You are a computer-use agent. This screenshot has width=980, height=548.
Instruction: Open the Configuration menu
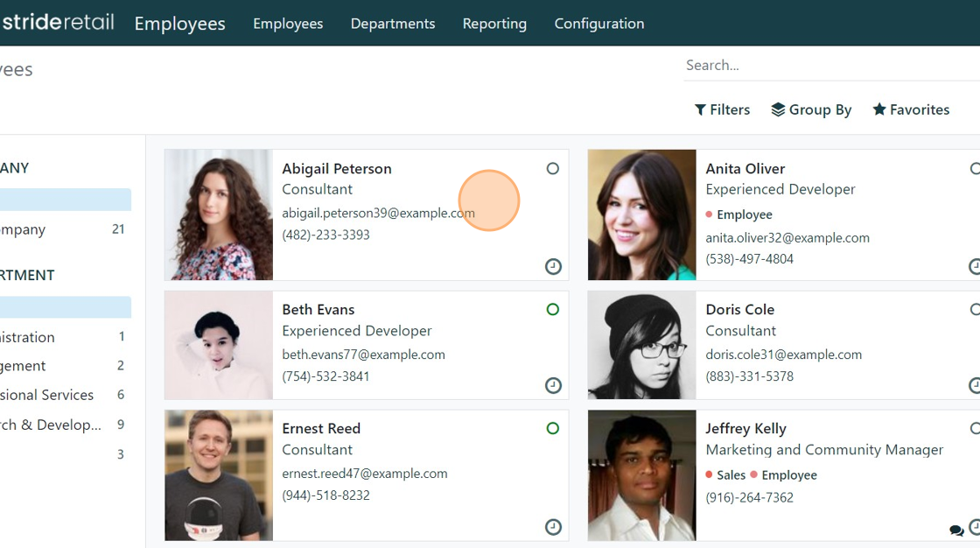tap(599, 24)
